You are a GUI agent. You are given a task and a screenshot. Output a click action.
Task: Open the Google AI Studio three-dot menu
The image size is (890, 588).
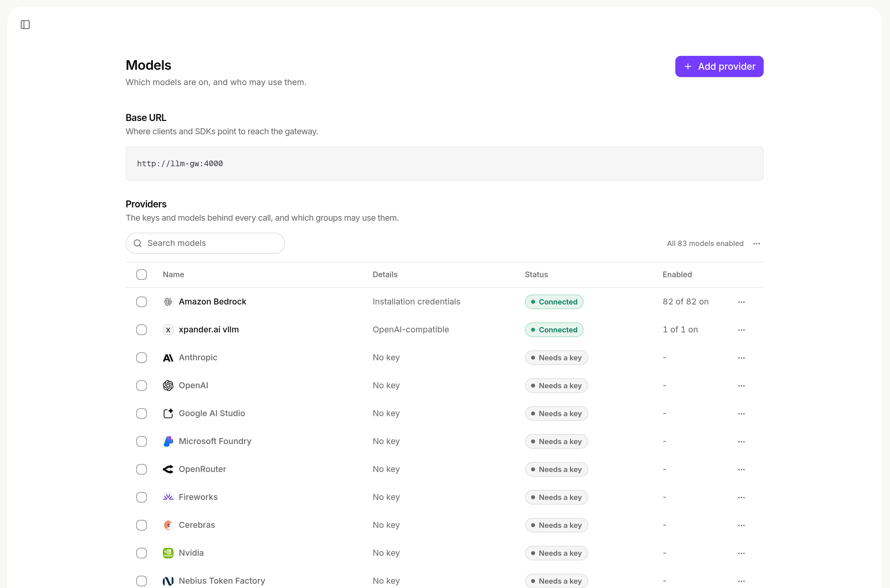(741, 414)
